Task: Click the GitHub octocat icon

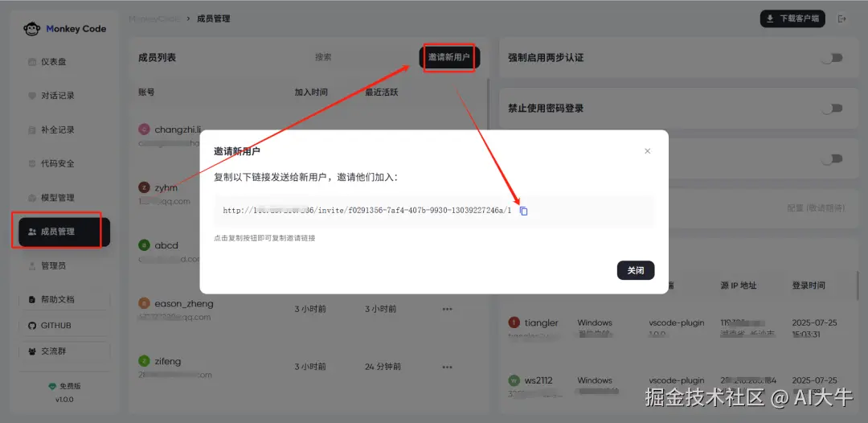Action: (x=31, y=326)
